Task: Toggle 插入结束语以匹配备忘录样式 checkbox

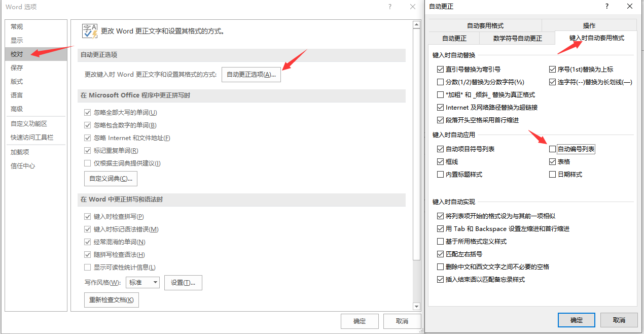Action: [440, 279]
